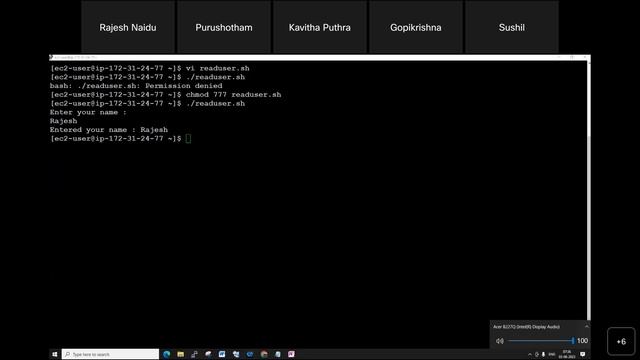Image resolution: width=640 pixels, height=360 pixels.
Task: Open the ENG language indicator
Action: coord(552,354)
